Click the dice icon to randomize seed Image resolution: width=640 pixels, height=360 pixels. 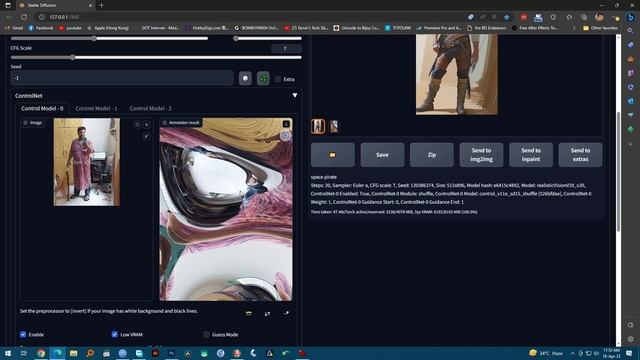(245, 78)
